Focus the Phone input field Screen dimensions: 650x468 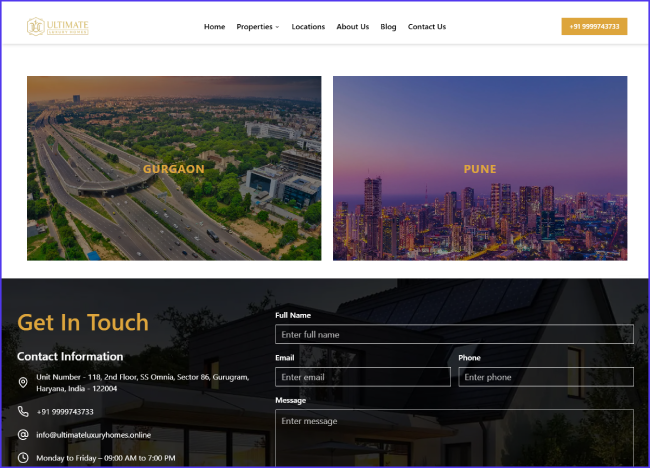(546, 377)
